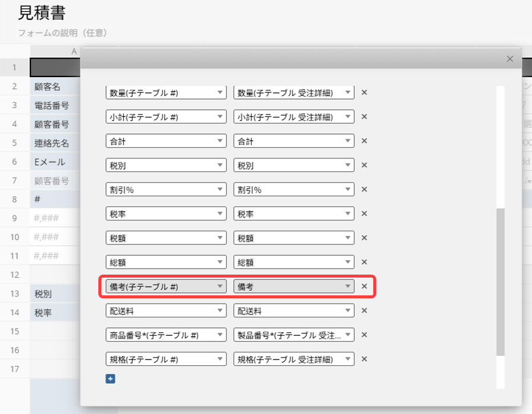This screenshot has width=532, height=414.
Task: Click the フォームの説明 description field
Action: pyautogui.click(x=63, y=32)
